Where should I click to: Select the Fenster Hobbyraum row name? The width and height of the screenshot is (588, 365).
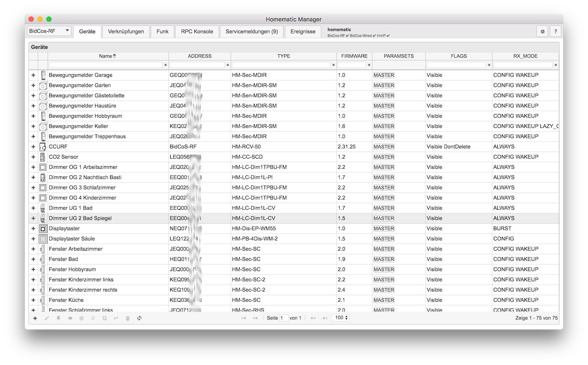(x=72, y=269)
